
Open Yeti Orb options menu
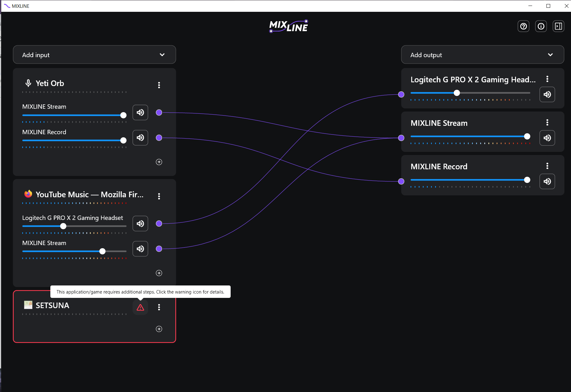[159, 85]
